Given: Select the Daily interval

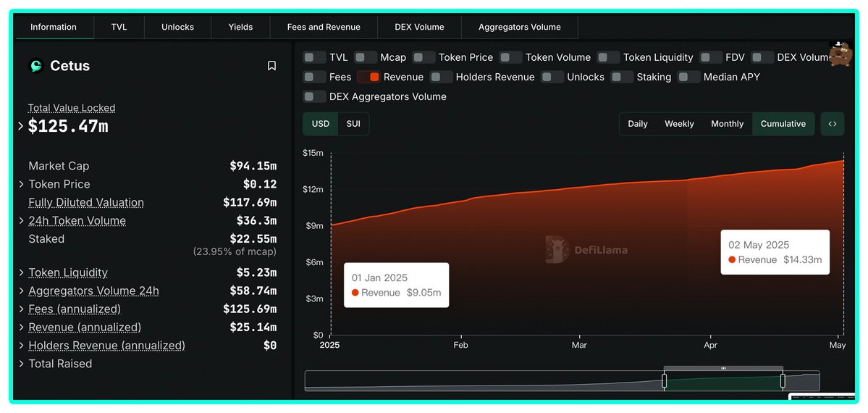Looking at the screenshot, I should [x=638, y=124].
